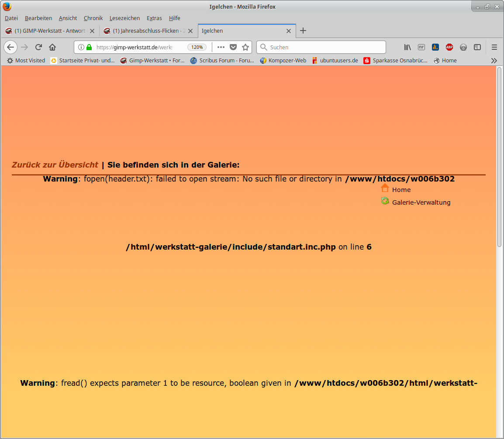Click the page's Home link text
Viewport: 504px width, 439px height.
tap(401, 190)
